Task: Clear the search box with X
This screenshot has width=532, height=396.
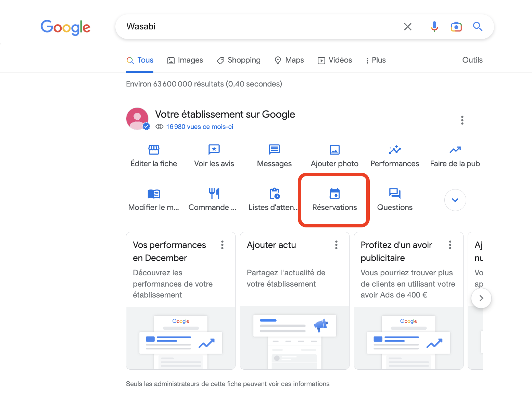Action: (407, 27)
